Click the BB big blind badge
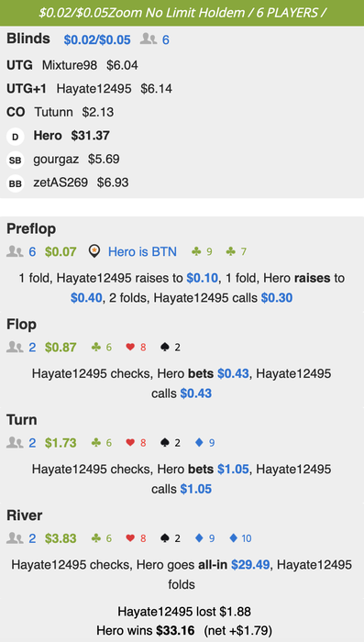 (x=16, y=183)
